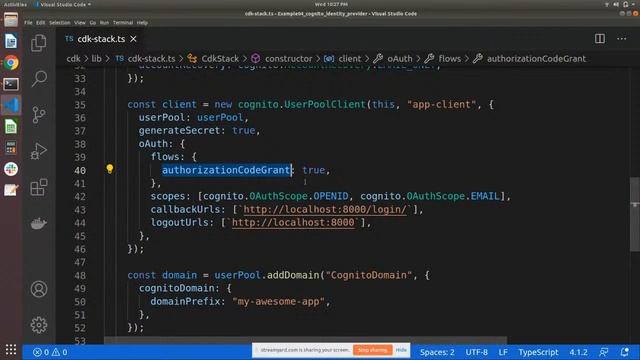The width and height of the screenshot is (640, 360).
Task: Click the logout URL http://localhost:8000 link
Action: [293, 222]
